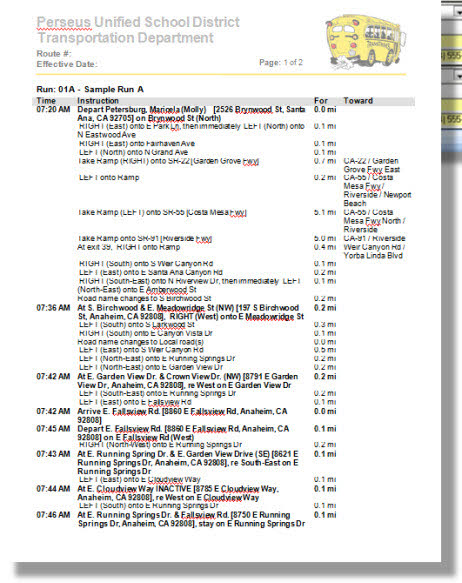
Task: Click Road name changes to Local road(s)
Action: coord(140,342)
